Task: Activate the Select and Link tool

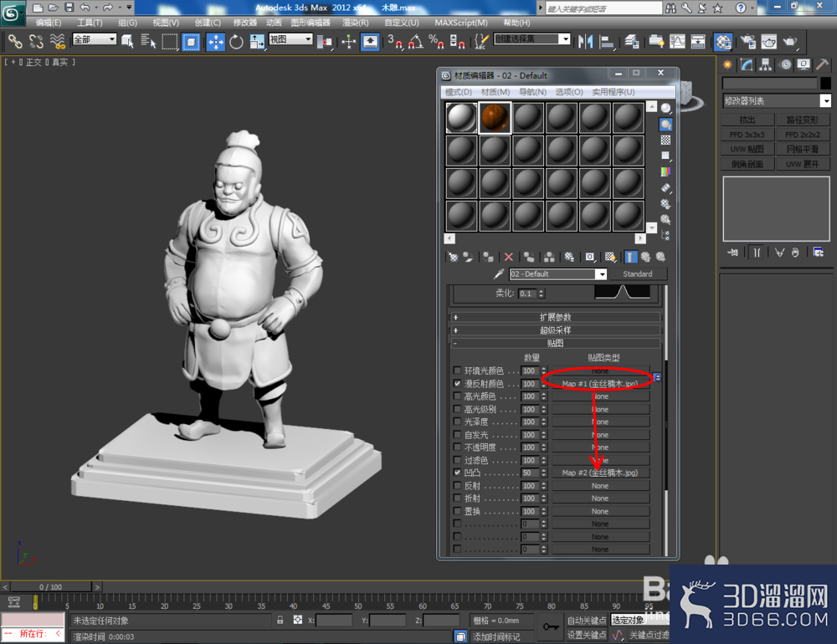Action: pos(15,42)
